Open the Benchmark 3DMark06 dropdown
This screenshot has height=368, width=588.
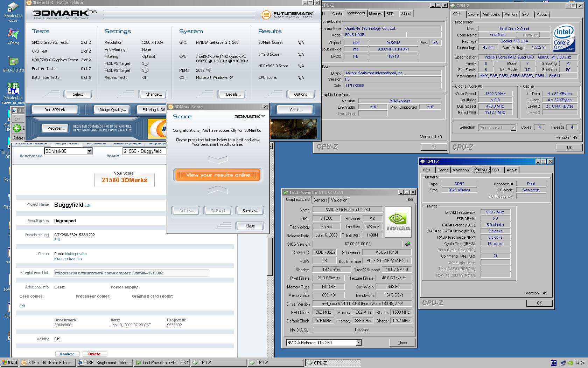[x=89, y=151]
